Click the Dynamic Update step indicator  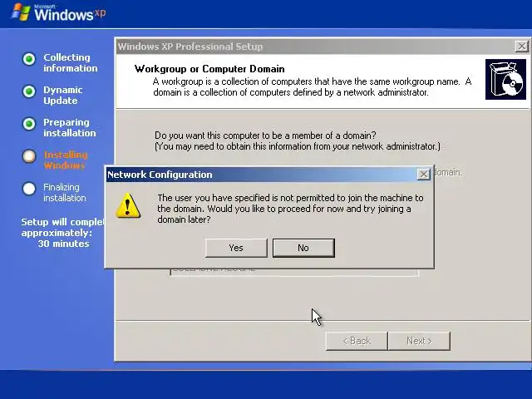click(29, 91)
